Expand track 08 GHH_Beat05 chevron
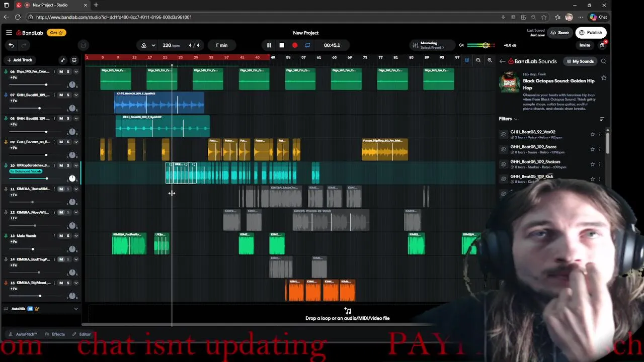 click(x=76, y=119)
